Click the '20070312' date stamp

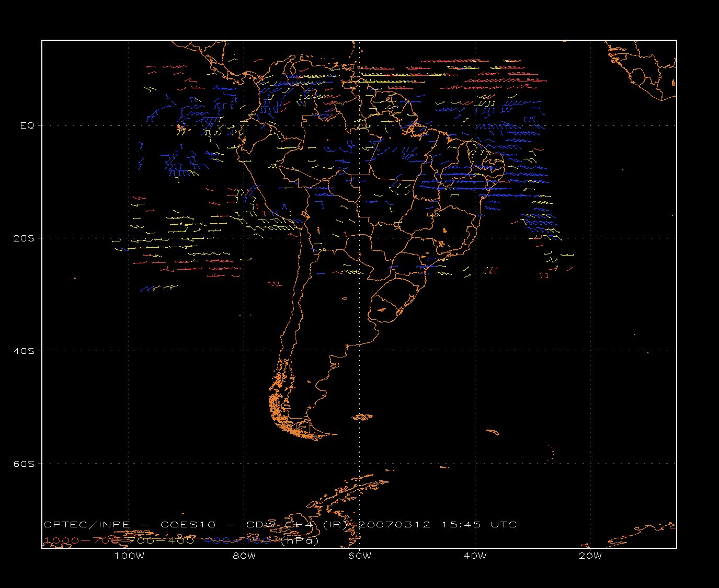pyautogui.click(x=395, y=525)
